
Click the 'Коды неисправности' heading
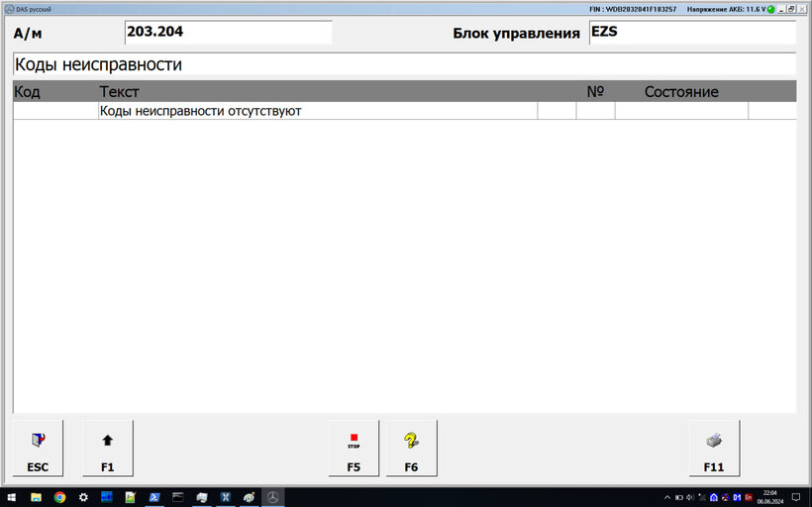click(98, 64)
